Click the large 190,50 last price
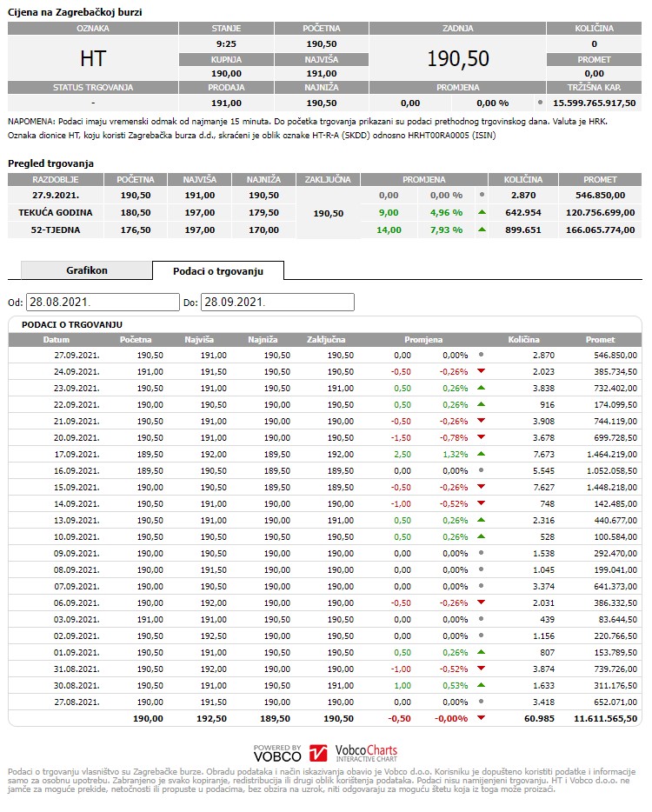 pos(458,58)
